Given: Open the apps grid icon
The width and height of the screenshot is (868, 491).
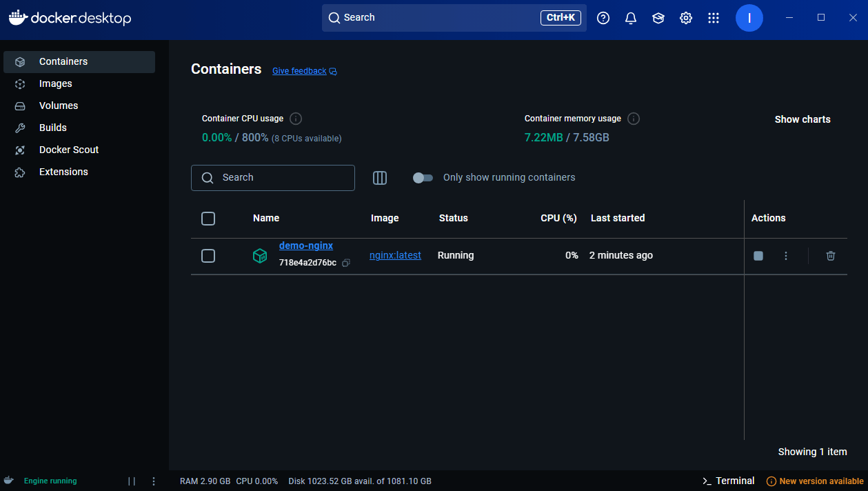Looking at the screenshot, I should pos(714,18).
